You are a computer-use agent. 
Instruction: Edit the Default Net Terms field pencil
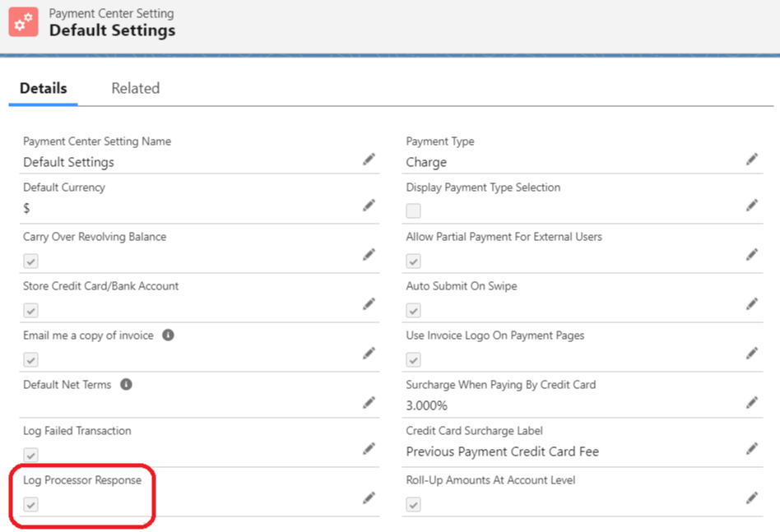[x=369, y=402]
